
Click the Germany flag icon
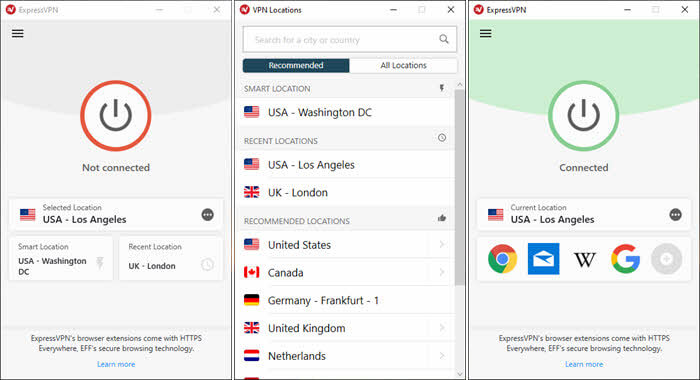coord(251,300)
